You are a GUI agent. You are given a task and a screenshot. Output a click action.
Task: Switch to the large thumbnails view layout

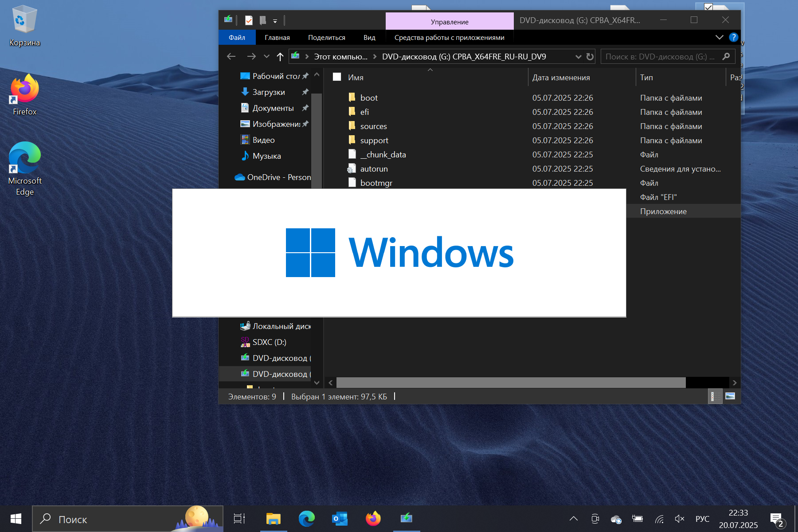[x=730, y=396]
